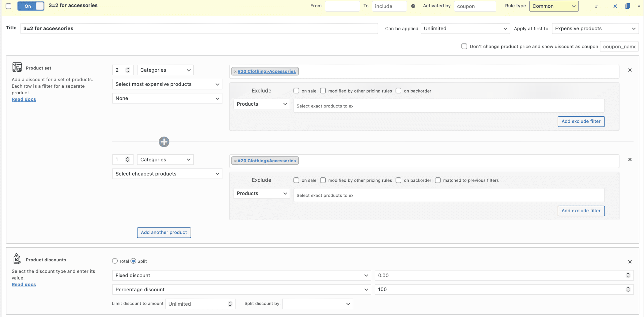Remove the first product filter row

coord(630,70)
